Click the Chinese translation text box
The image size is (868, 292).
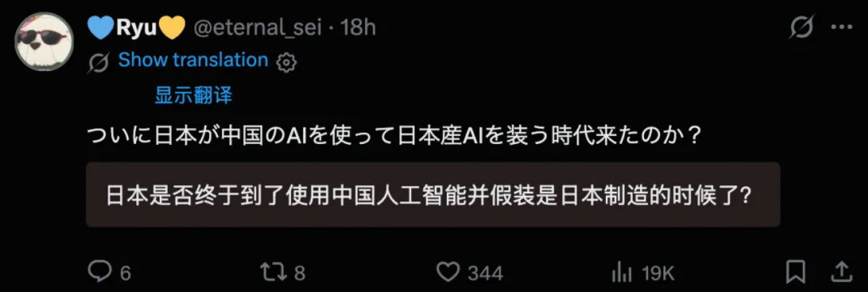(433, 195)
